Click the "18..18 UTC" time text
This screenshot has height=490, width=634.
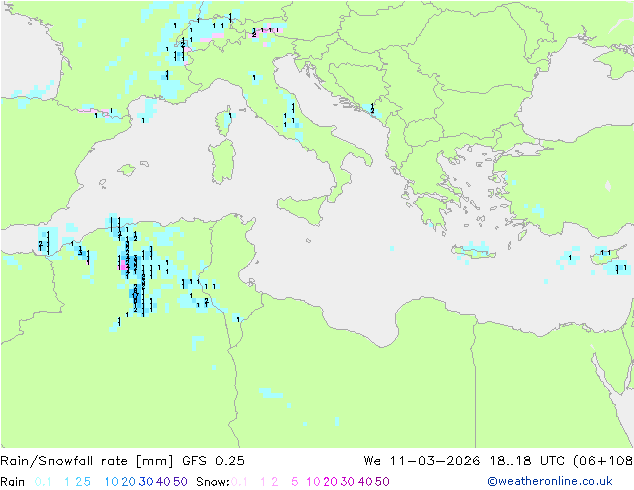(528, 461)
